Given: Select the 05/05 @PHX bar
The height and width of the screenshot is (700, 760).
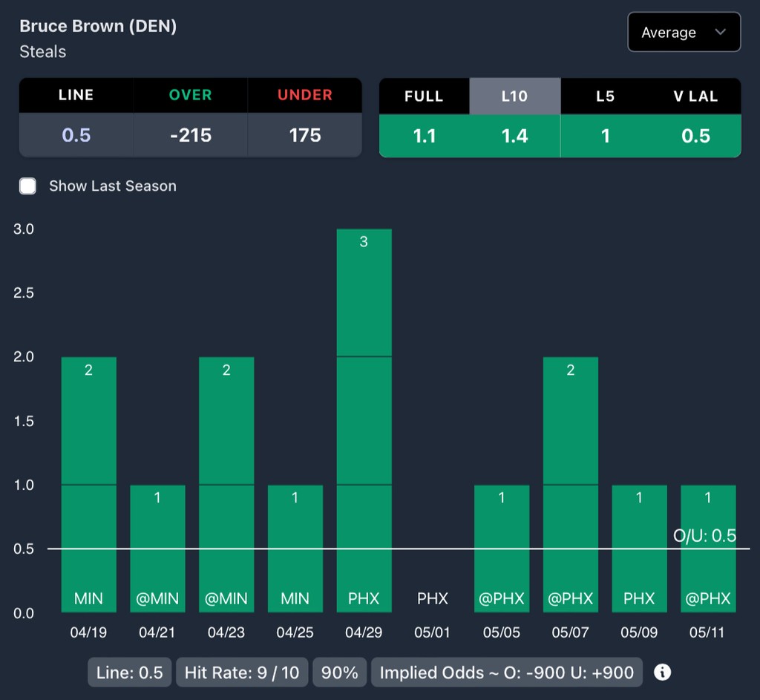Looking at the screenshot, I should point(502,549).
